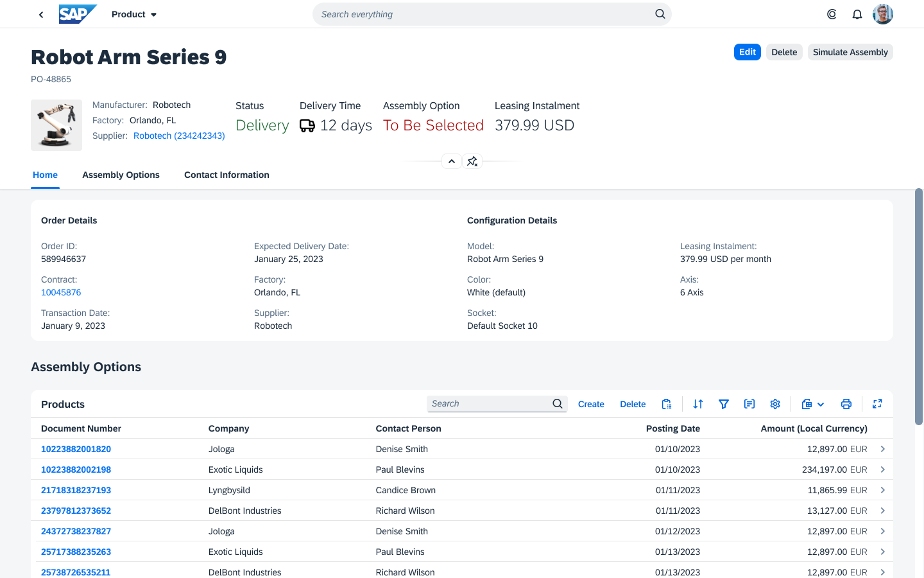
Task: Navigate into row 25717388235263 via chevron
Action: click(x=883, y=552)
